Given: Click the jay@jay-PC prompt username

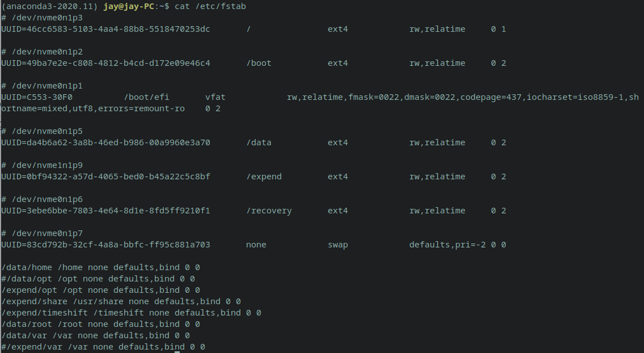Looking at the screenshot, I should pos(129,6).
